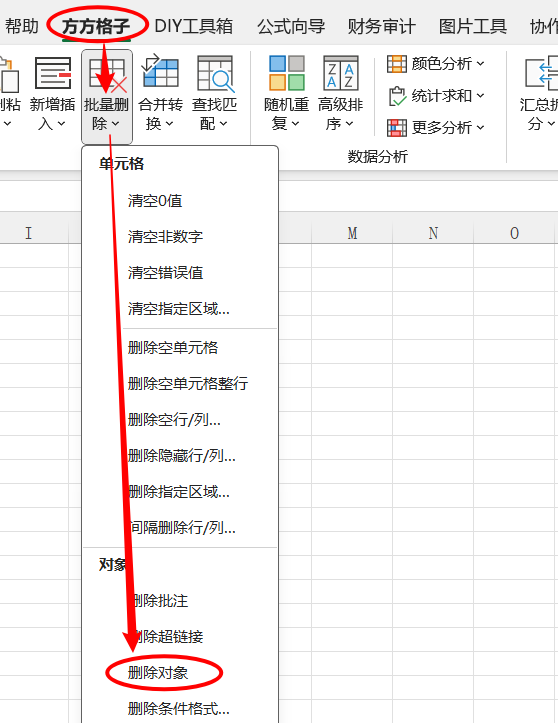558x723 pixels.
Task: Click the 随机重复 colored squares icon
Action: (286, 73)
